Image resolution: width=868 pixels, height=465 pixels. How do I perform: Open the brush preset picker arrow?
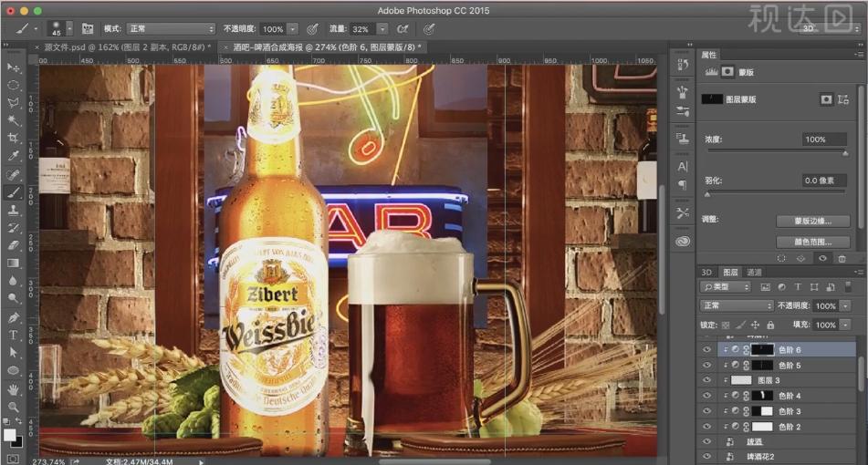[69, 28]
